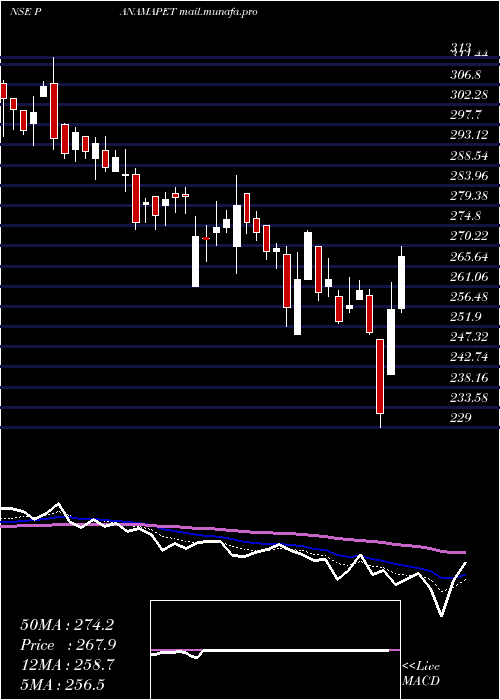The image size is (500, 700).
Task: Click the 238.16 price axis label
Action: click(x=468, y=378)
